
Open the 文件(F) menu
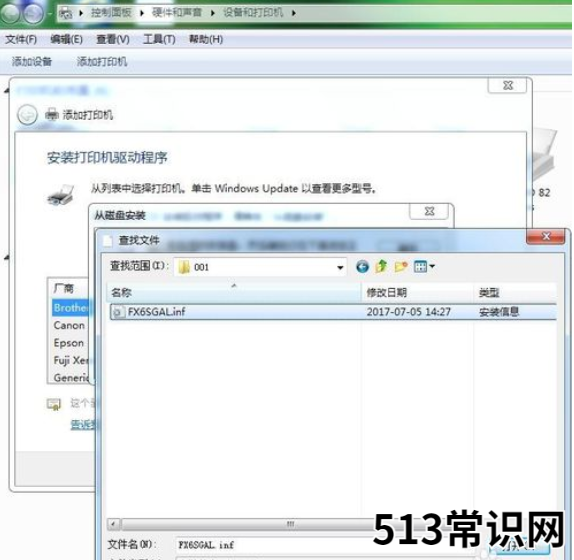click(21, 39)
